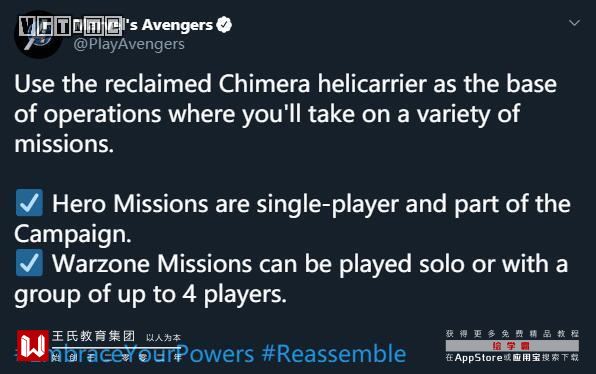Click the red 绘学霸 banner label
The height and width of the screenshot is (374, 596).
tap(512, 346)
